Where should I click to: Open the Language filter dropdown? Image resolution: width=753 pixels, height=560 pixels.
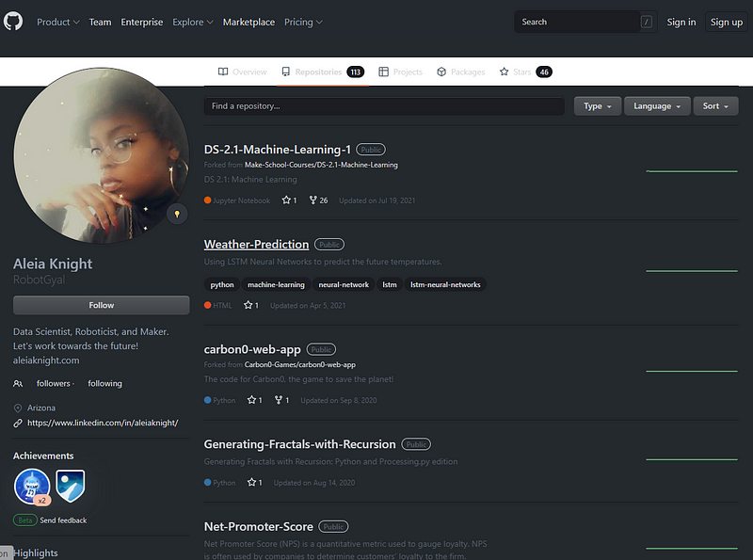pos(657,106)
